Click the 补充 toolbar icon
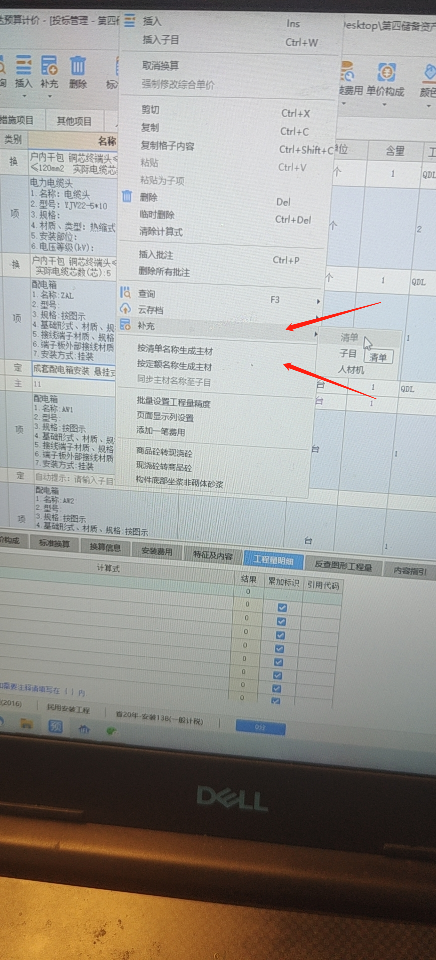The width and height of the screenshot is (436, 960). click(x=49, y=65)
